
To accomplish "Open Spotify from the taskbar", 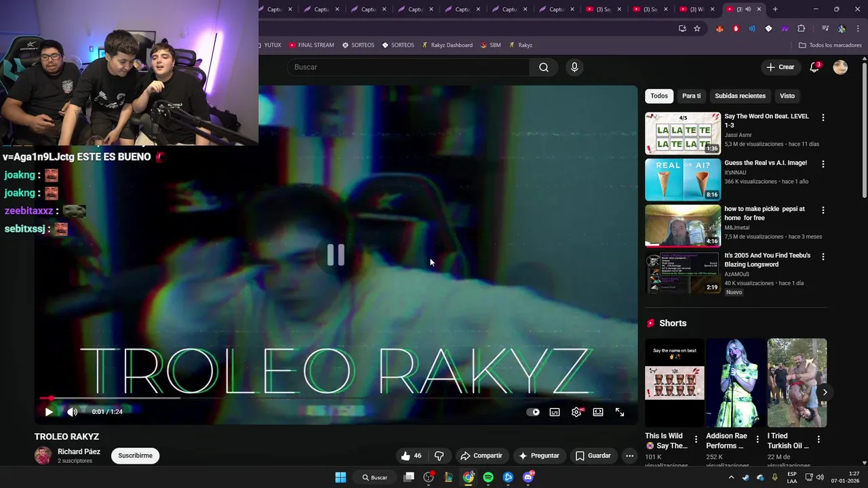I will tap(488, 477).
